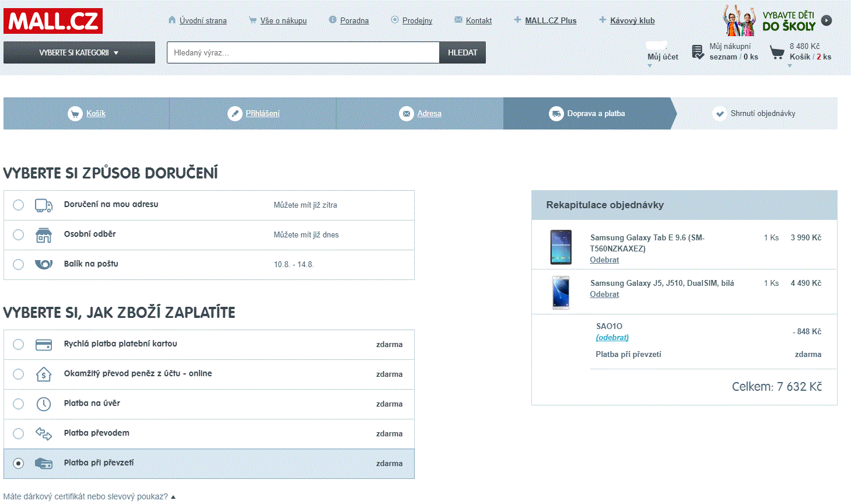Click the target icon beside Prodejny
Screen dimensions: 851x504
tap(395, 20)
